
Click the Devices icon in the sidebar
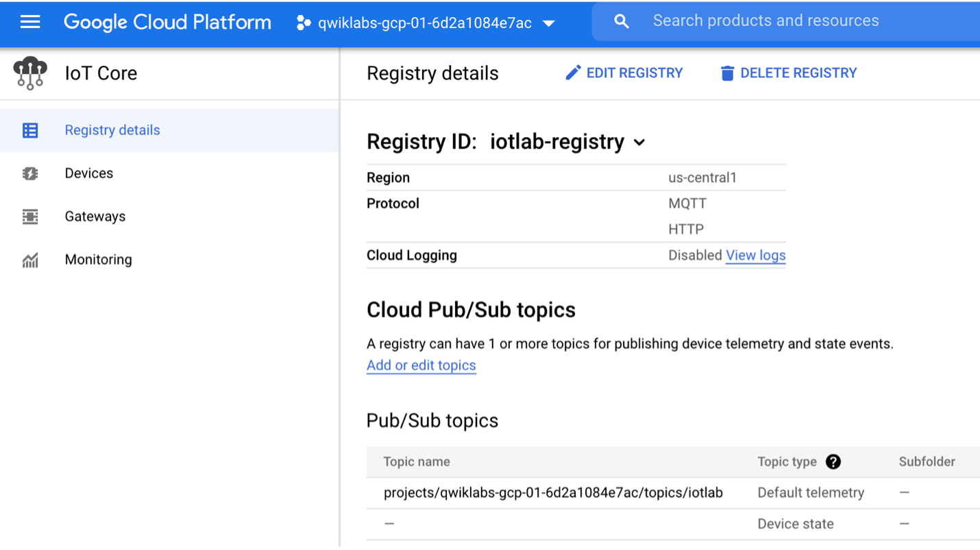coord(30,173)
